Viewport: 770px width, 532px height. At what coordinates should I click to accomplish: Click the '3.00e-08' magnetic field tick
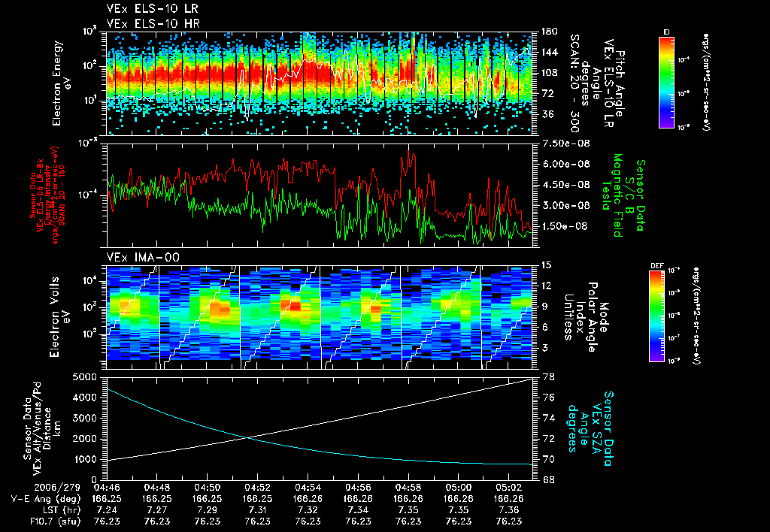tap(565, 206)
